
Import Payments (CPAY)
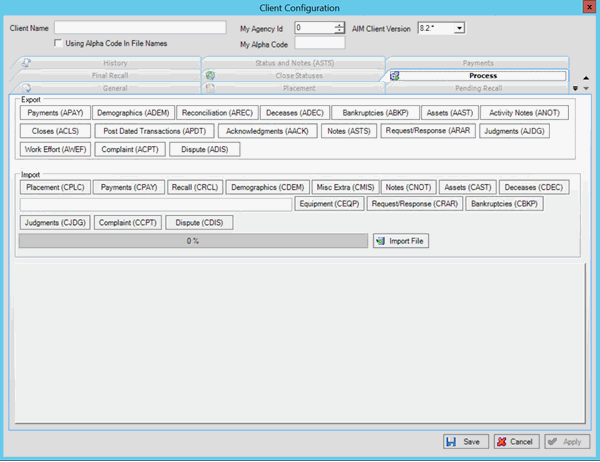(129, 187)
